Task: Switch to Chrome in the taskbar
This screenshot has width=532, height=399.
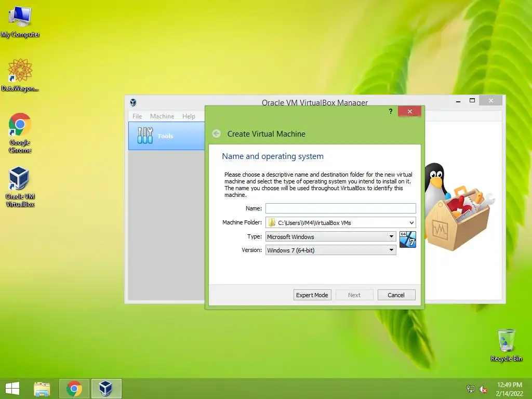Action: tap(74, 389)
